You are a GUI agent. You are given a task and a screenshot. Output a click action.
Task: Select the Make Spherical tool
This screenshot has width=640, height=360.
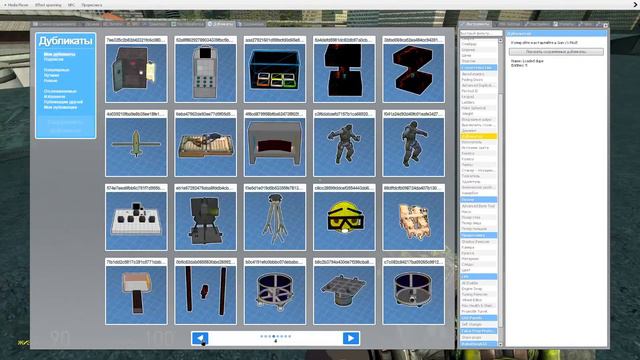coord(478,108)
